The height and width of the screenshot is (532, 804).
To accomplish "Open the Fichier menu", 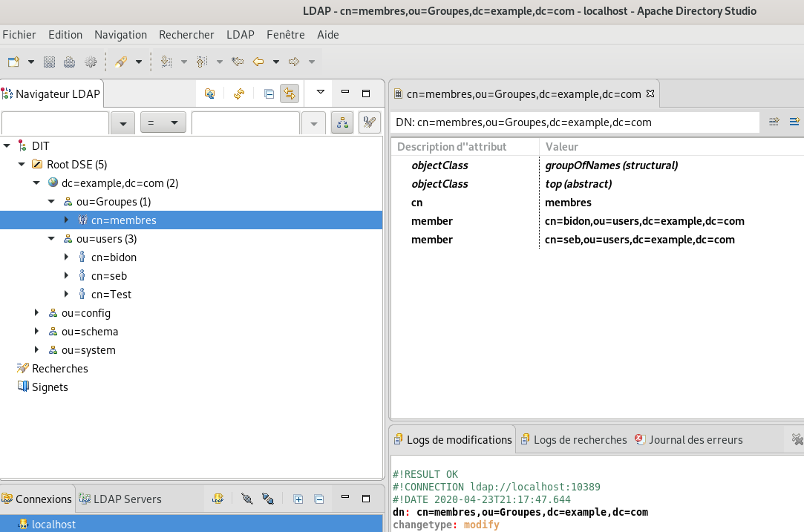I will [19, 35].
